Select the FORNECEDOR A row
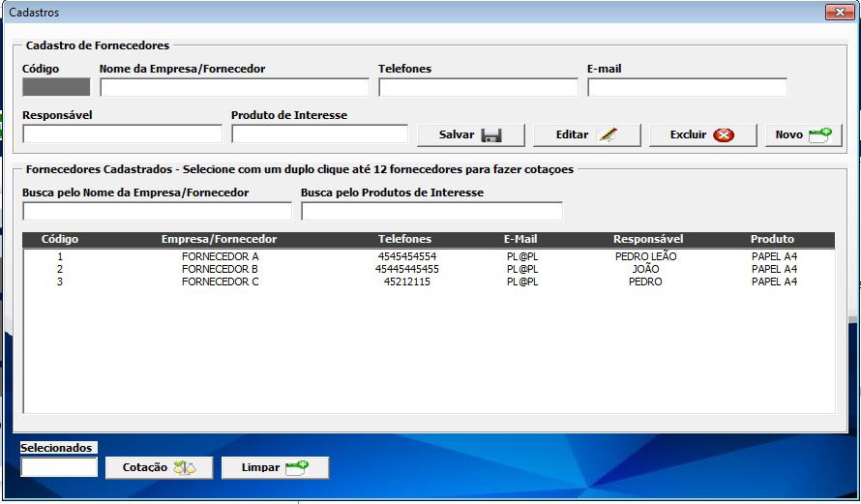The height and width of the screenshot is (504, 861). [x=221, y=256]
